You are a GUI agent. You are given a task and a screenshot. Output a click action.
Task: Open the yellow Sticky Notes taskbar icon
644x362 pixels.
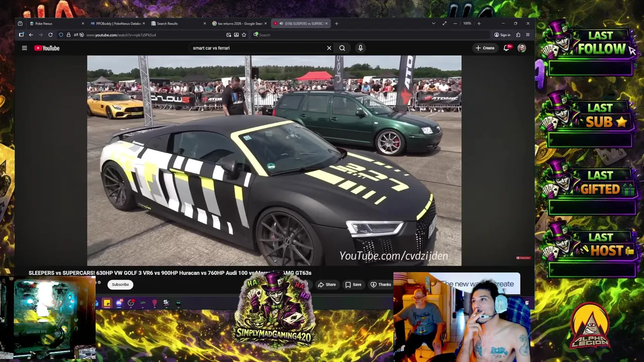[x=107, y=303]
